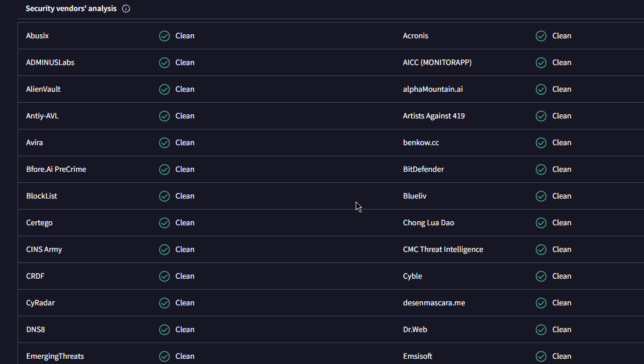644x364 pixels.
Task: Click the clean checkmark icon for Abusix
Action: click(164, 36)
